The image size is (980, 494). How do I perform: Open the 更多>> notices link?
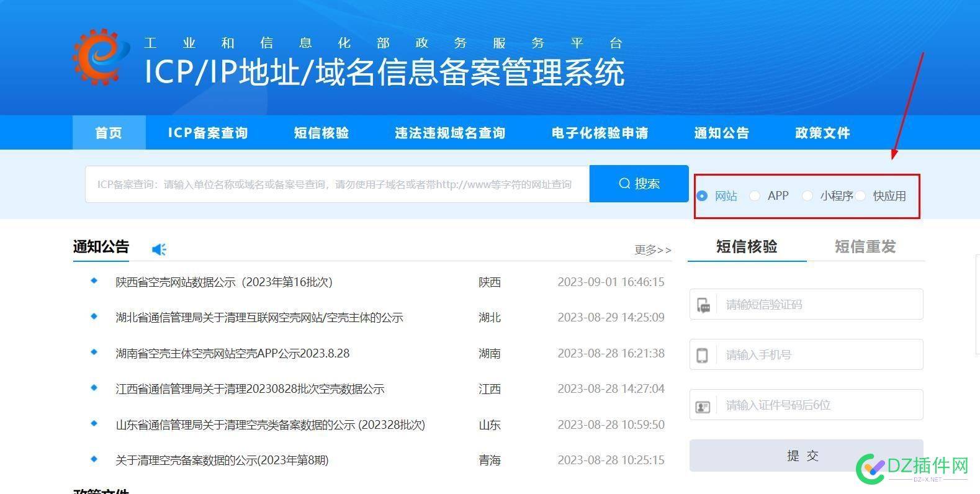coord(653,249)
